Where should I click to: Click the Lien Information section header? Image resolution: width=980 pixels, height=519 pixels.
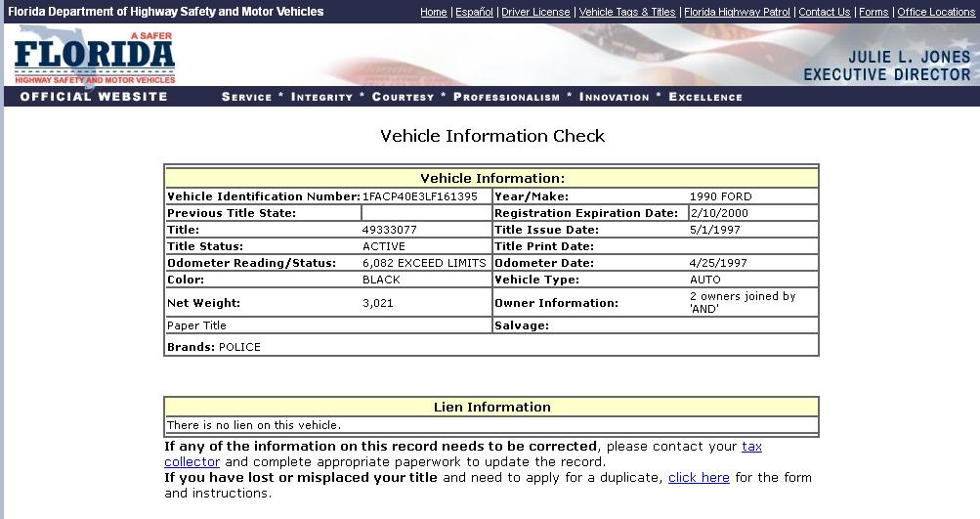491,407
